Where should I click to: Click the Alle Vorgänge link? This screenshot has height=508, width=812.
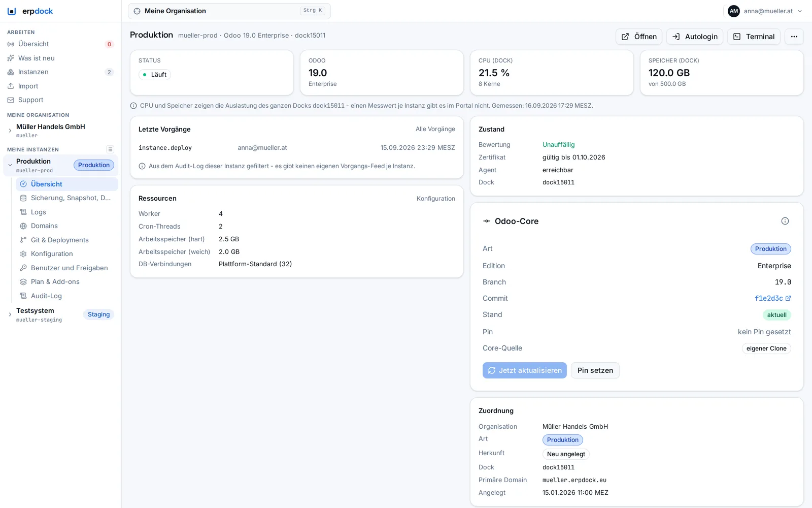tap(435, 129)
